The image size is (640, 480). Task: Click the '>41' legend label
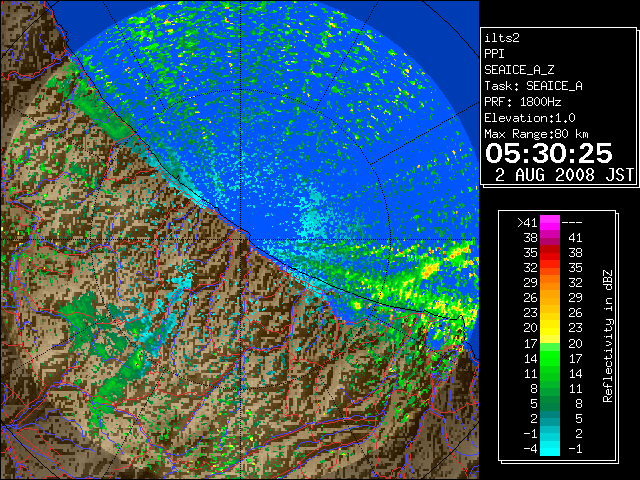point(527,222)
